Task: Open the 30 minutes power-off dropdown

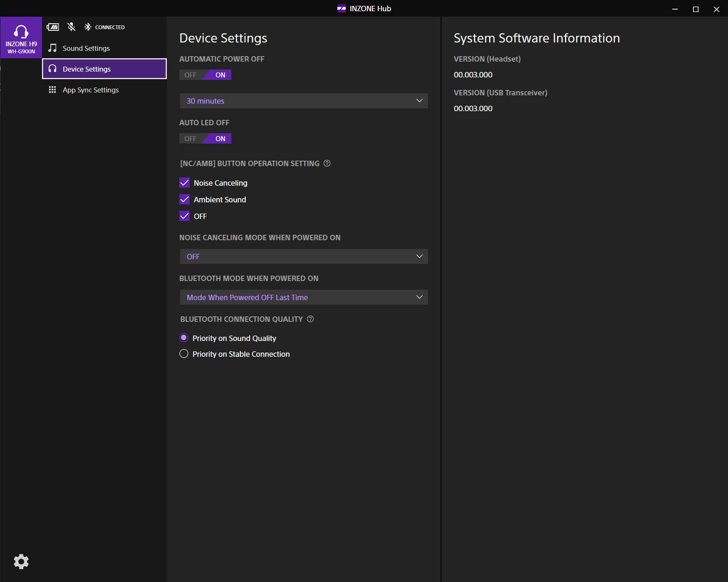Action: [304, 101]
